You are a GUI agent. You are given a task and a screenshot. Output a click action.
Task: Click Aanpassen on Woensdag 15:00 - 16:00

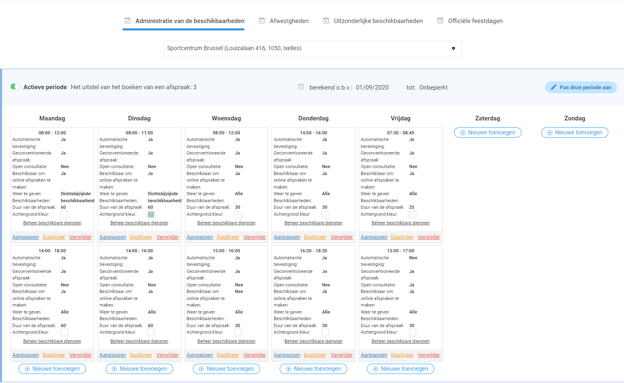click(x=200, y=355)
